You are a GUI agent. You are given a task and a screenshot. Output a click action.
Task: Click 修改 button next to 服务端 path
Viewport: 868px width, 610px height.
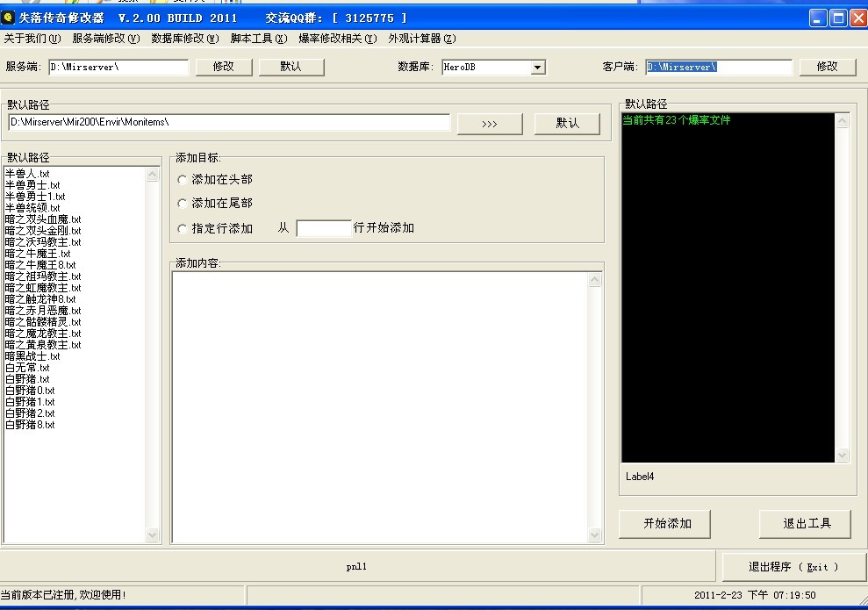224,67
